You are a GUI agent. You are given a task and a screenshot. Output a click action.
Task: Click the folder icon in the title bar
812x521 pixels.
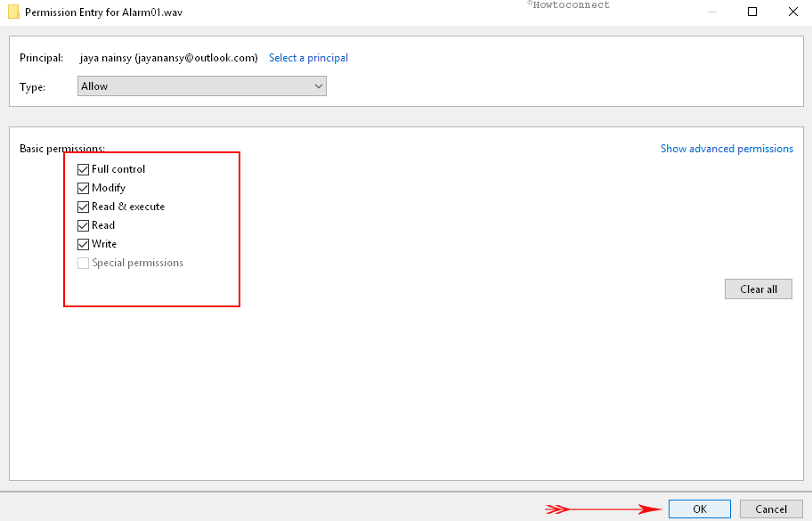click(14, 12)
